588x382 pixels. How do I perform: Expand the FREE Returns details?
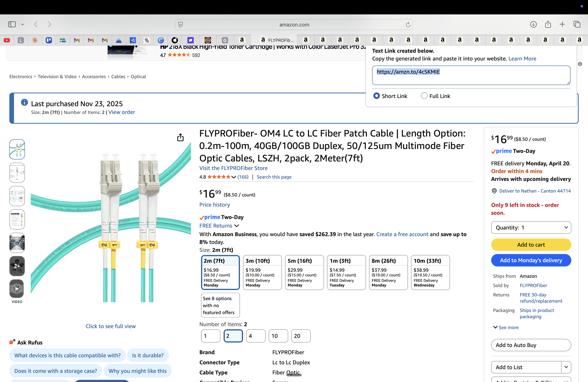click(236, 226)
